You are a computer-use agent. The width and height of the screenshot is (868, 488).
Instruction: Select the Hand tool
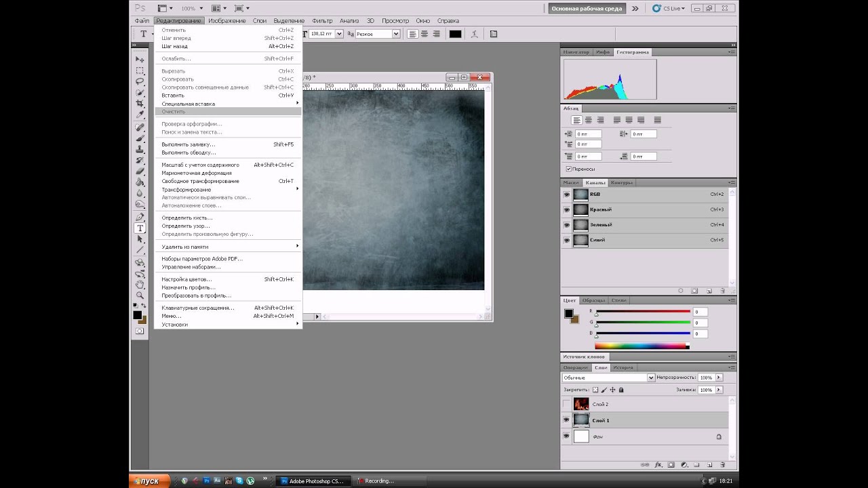tap(140, 285)
